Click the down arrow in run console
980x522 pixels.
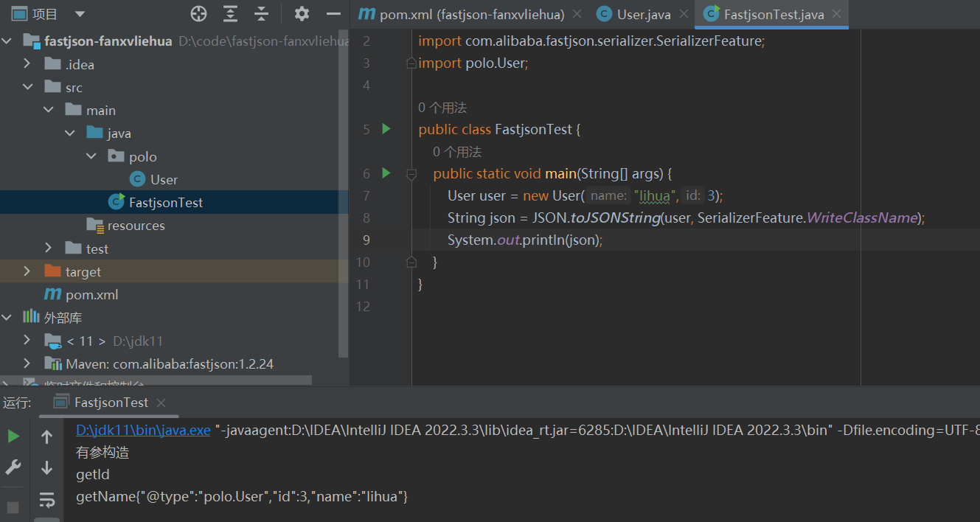(x=46, y=468)
